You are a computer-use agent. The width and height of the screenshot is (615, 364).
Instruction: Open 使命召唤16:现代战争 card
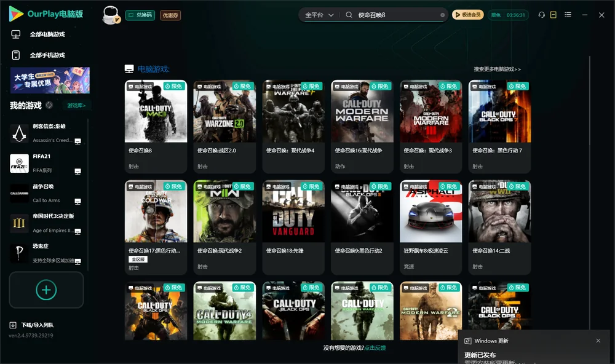tap(362, 127)
